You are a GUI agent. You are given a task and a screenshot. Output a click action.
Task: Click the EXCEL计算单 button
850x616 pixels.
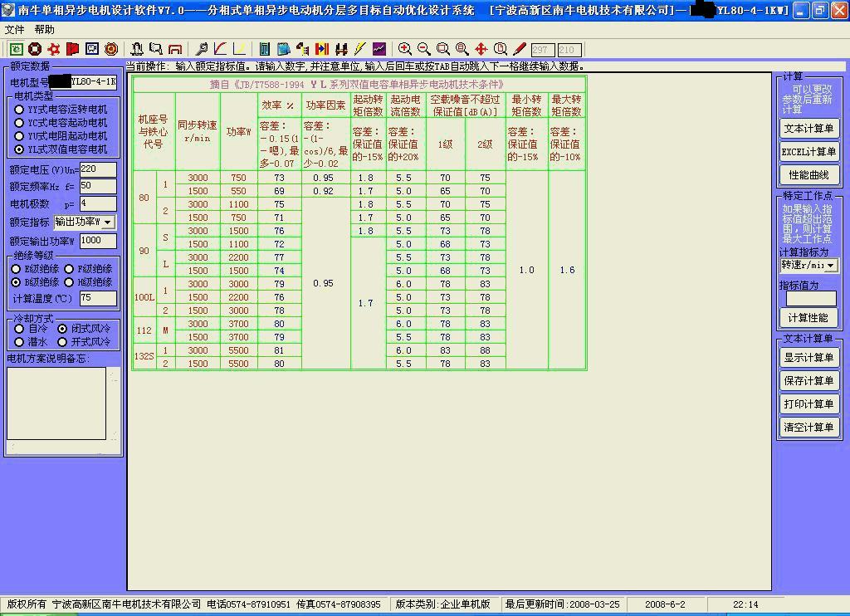coord(808,152)
